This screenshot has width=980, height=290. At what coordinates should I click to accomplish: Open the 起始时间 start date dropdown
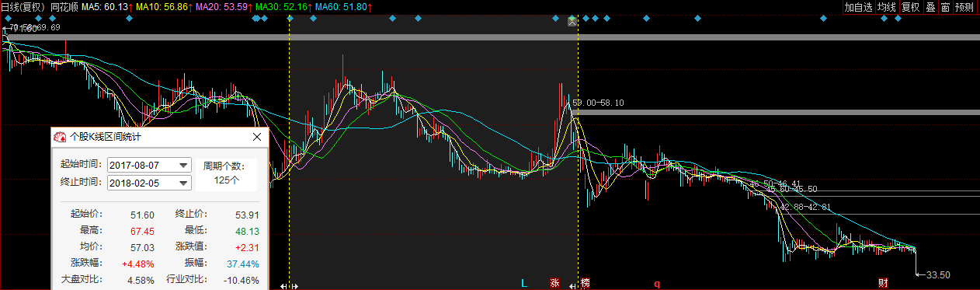coord(149,165)
